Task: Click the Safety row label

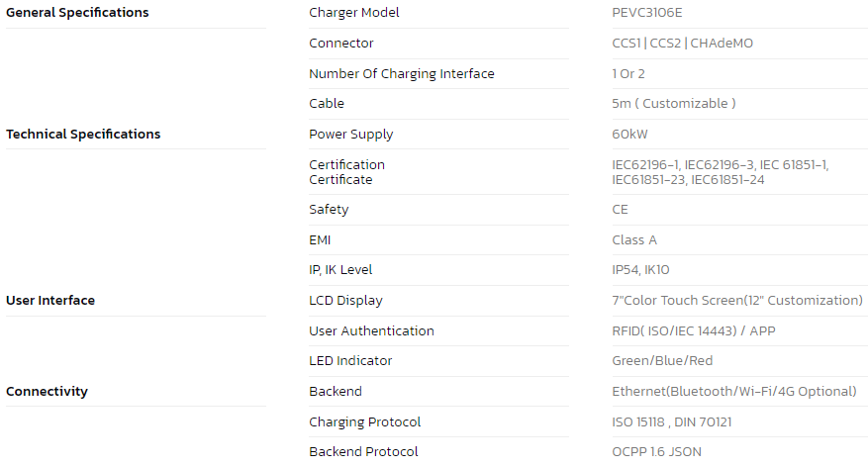Action: click(x=329, y=209)
